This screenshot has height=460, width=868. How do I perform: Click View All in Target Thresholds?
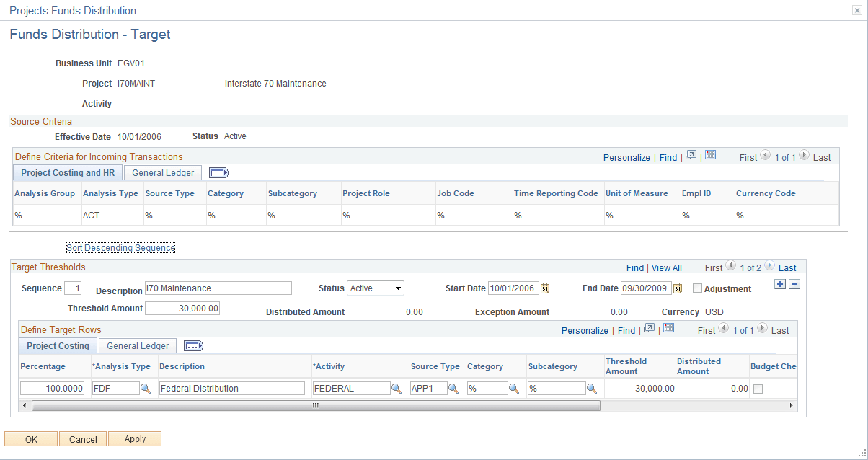pyautogui.click(x=667, y=267)
